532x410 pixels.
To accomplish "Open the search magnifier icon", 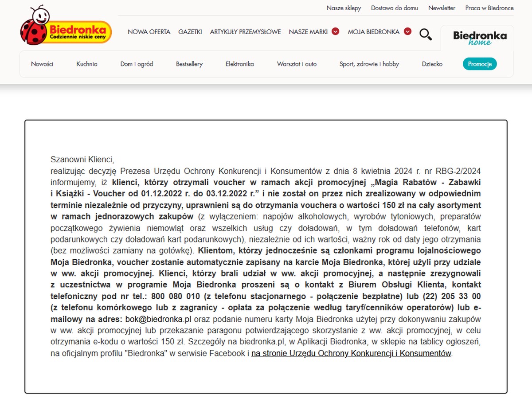I will coord(426,34).
